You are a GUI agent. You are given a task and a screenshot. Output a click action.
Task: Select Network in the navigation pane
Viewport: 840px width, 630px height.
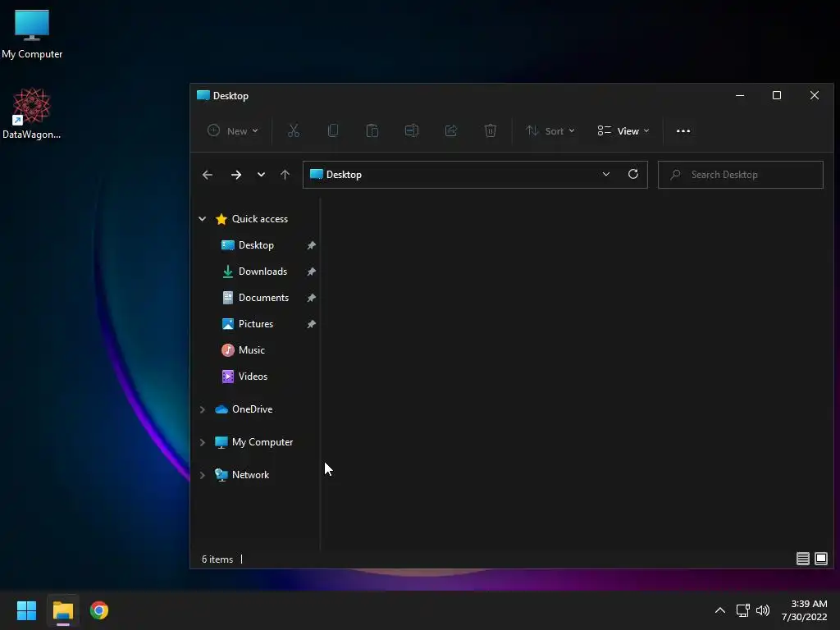pos(250,475)
